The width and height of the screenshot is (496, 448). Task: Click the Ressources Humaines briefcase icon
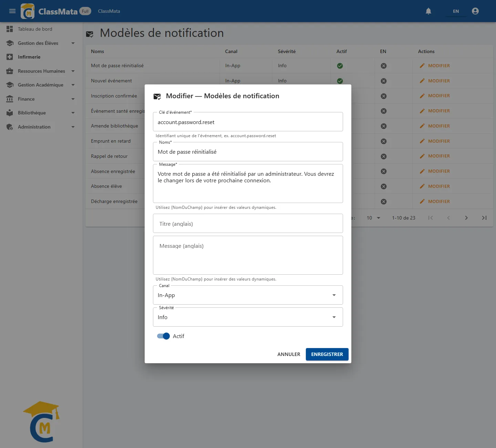(10, 71)
